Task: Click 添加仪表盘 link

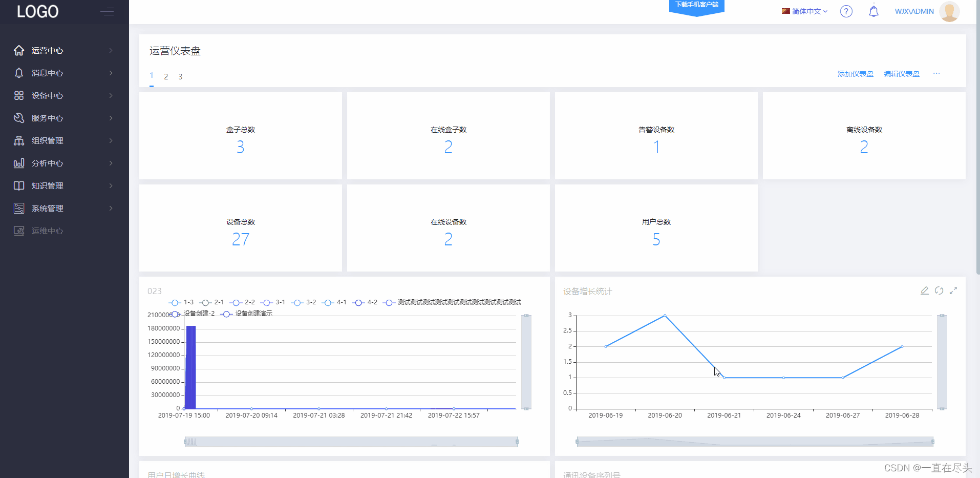Action: coord(856,74)
